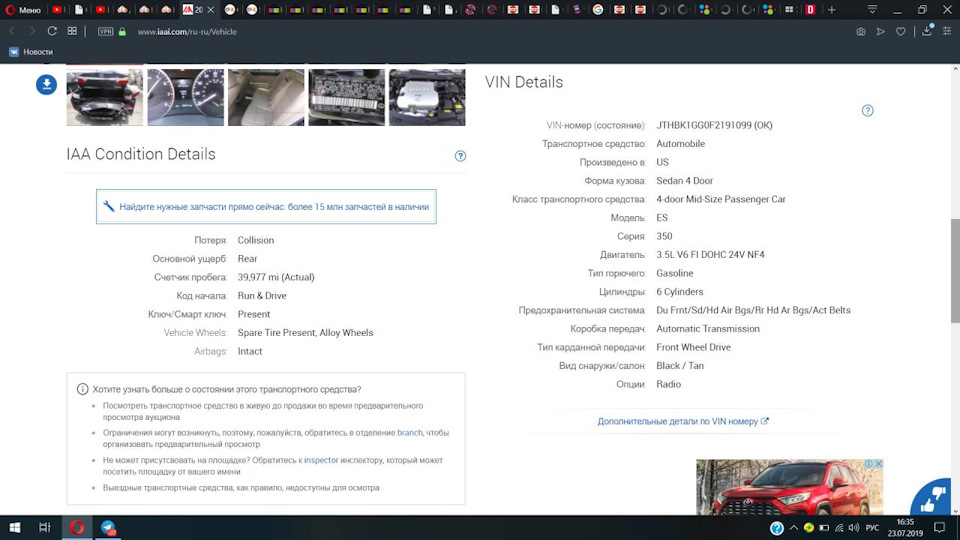Click the red Toyota RAV4 advertisement

789,487
